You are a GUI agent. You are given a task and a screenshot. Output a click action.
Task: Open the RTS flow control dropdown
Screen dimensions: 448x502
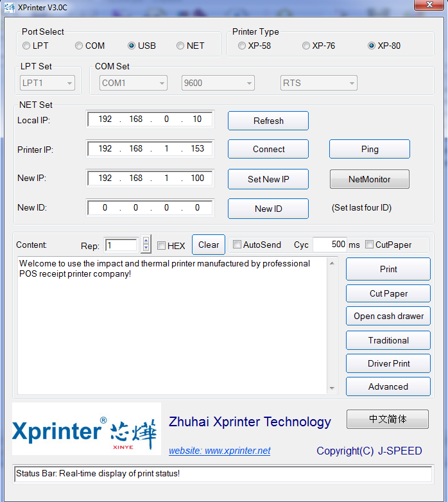319,83
